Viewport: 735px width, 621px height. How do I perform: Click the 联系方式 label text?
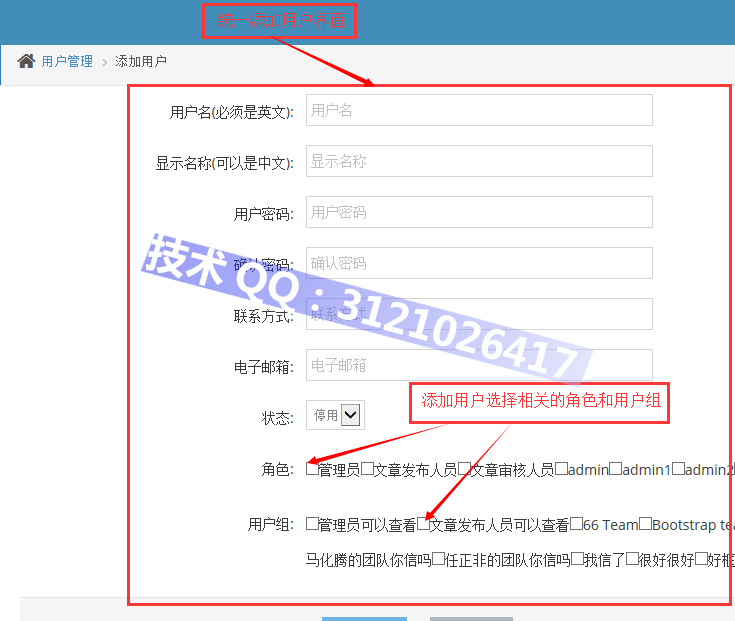(x=264, y=316)
